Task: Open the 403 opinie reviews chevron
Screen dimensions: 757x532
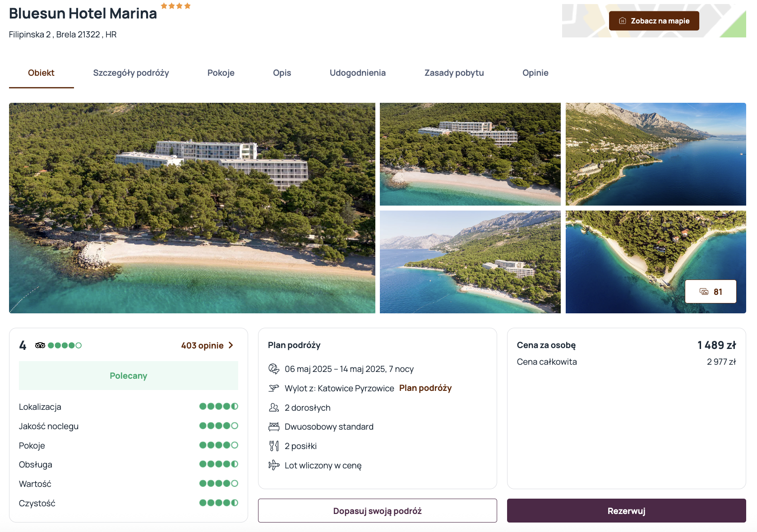Action: click(x=231, y=345)
